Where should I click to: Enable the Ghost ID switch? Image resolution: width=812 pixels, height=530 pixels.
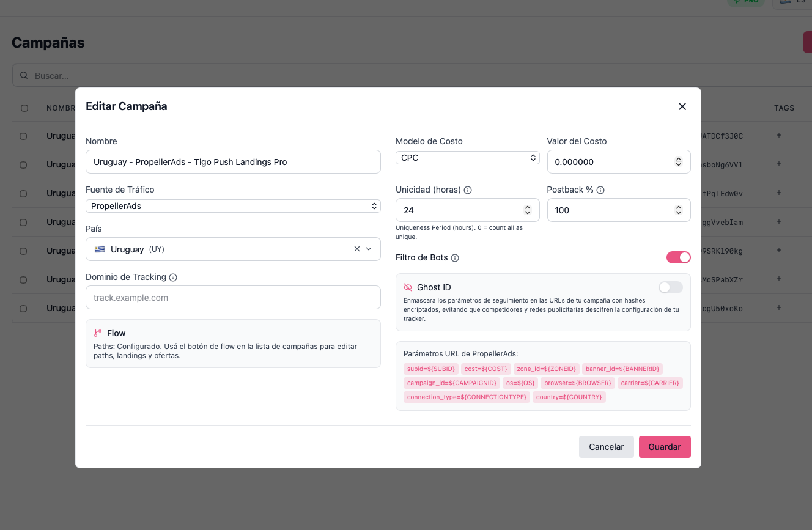[x=671, y=287]
